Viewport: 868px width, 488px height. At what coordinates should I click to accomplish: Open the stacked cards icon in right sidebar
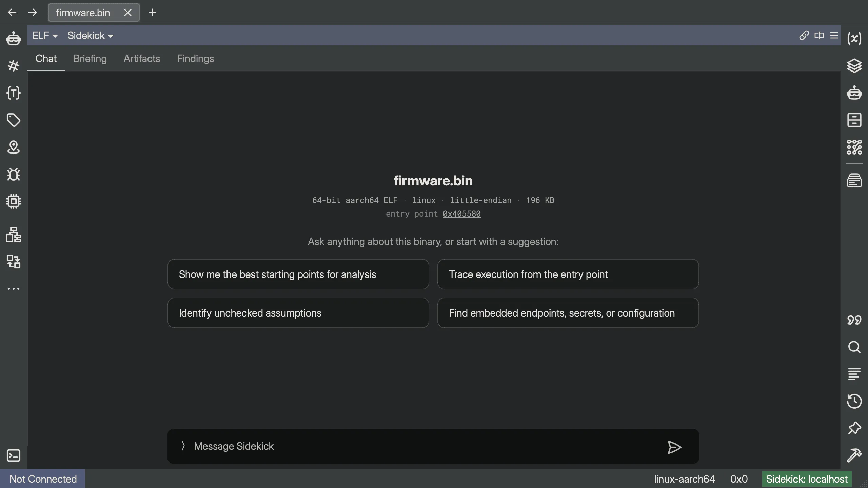tap(854, 180)
